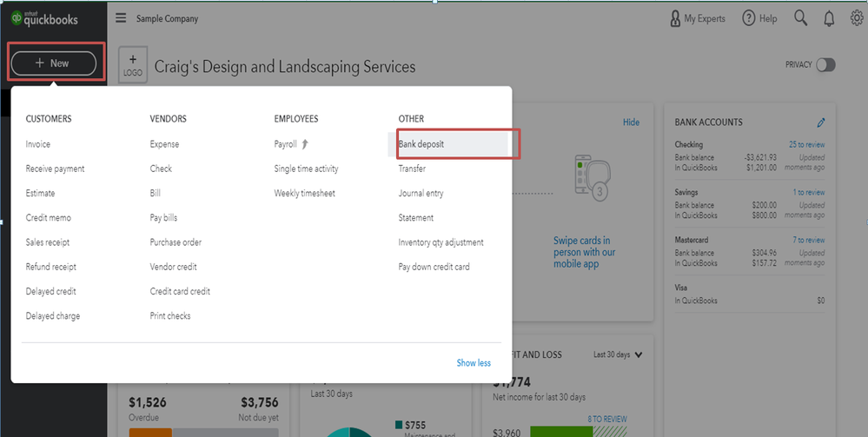Open the notifications bell
This screenshot has height=437, width=868.
pyautogui.click(x=829, y=19)
